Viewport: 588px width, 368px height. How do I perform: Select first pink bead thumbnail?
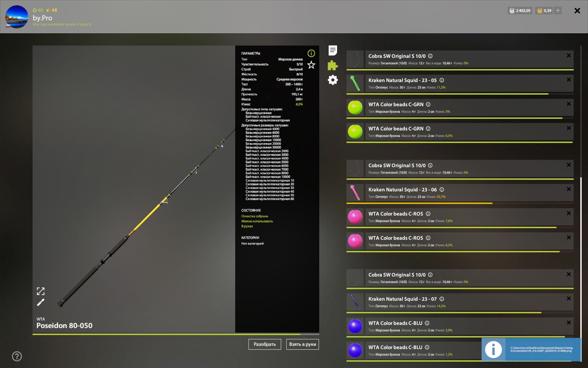(x=355, y=217)
